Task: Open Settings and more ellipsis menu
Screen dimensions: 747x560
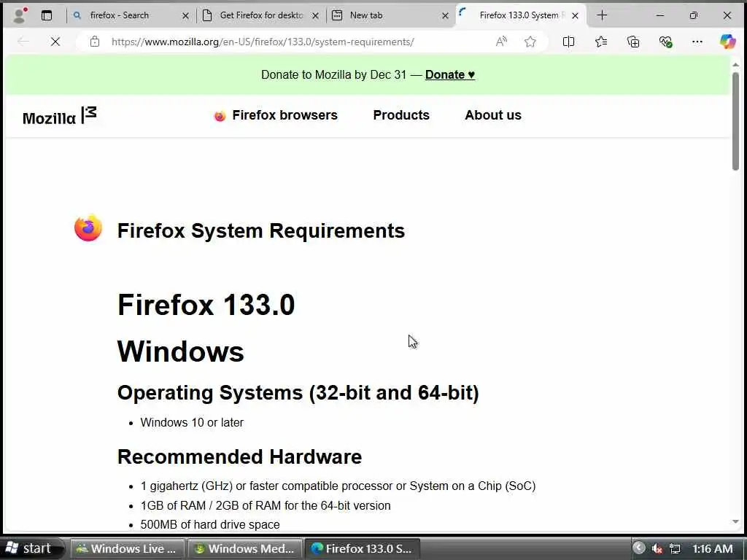Action: click(697, 42)
